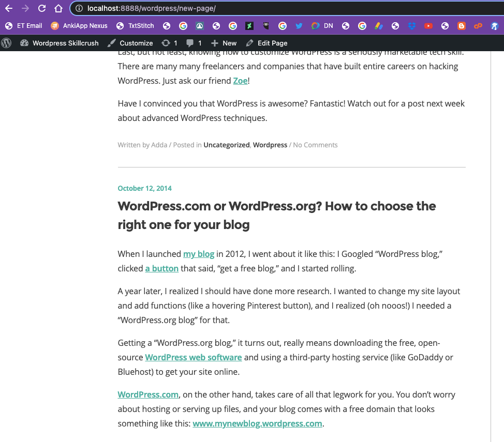The height and width of the screenshot is (442, 504).
Task: Open the green-on-black lightning bookmark icon
Action: click(x=249, y=26)
